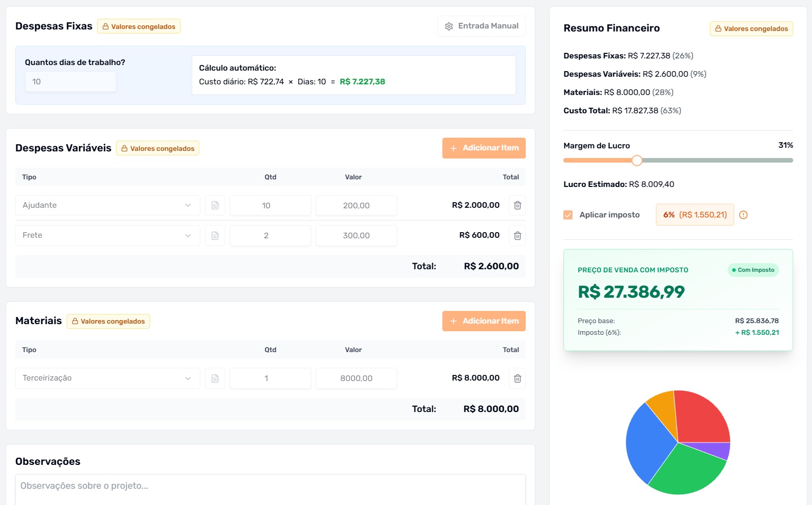Focus the Quantos dias de trabalho field
This screenshot has width=812, height=505.
click(x=71, y=82)
